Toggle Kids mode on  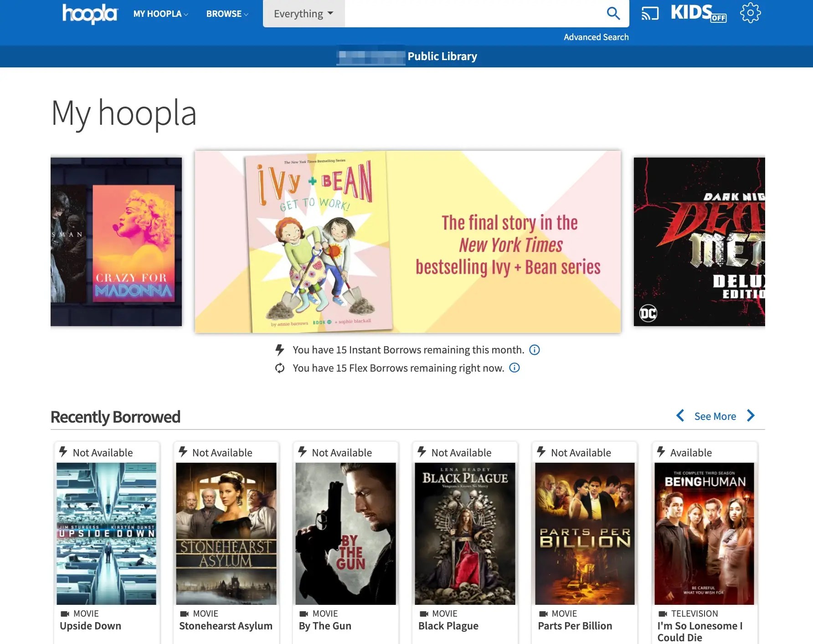pos(699,13)
